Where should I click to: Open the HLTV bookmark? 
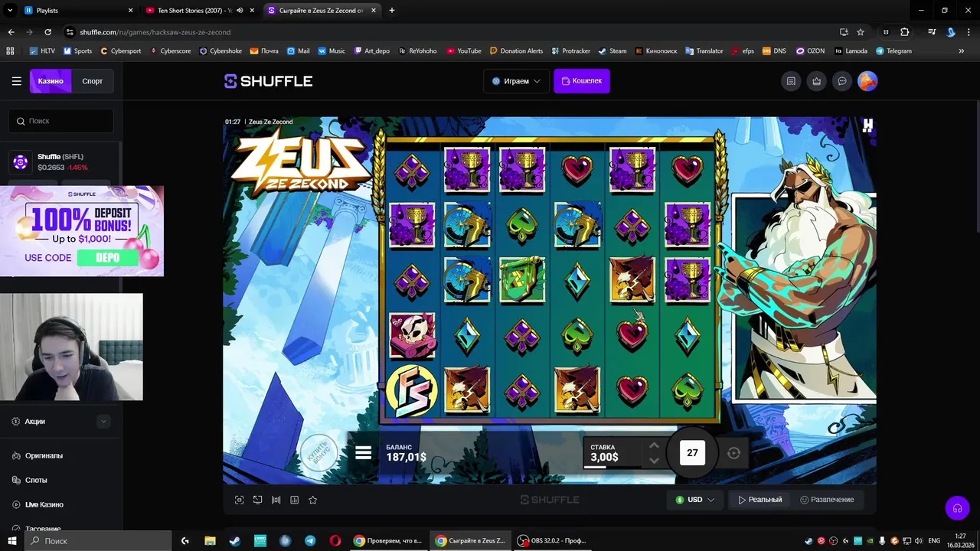[x=42, y=51]
